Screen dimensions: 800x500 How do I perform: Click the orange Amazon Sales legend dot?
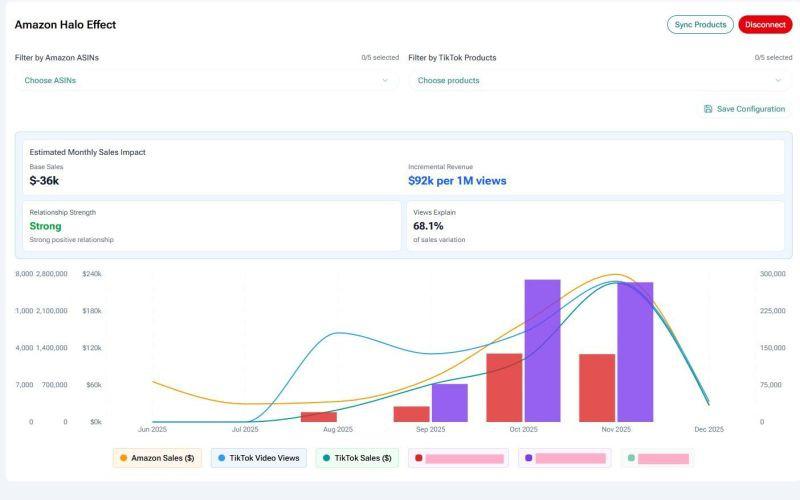123,458
